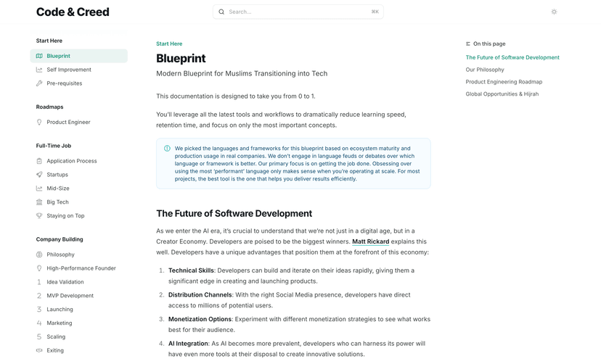Click the High-Performance Founder lightbulb icon
The image size is (601, 364).
tap(39, 268)
